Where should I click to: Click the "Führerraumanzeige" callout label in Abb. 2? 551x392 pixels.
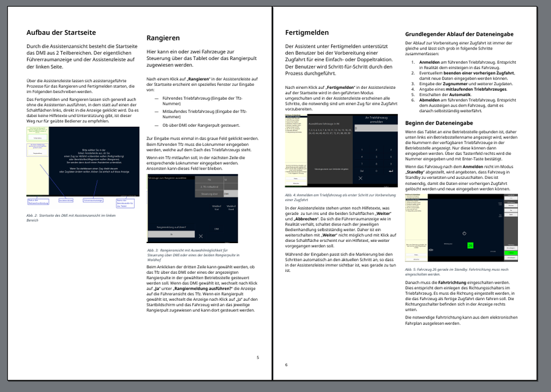(92, 200)
